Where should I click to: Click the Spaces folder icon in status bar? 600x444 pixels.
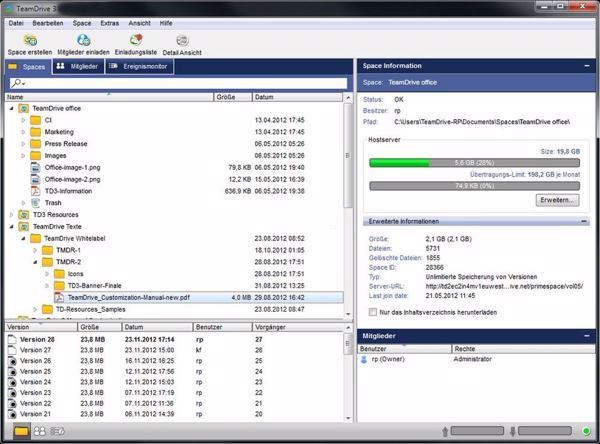(x=21, y=431)
